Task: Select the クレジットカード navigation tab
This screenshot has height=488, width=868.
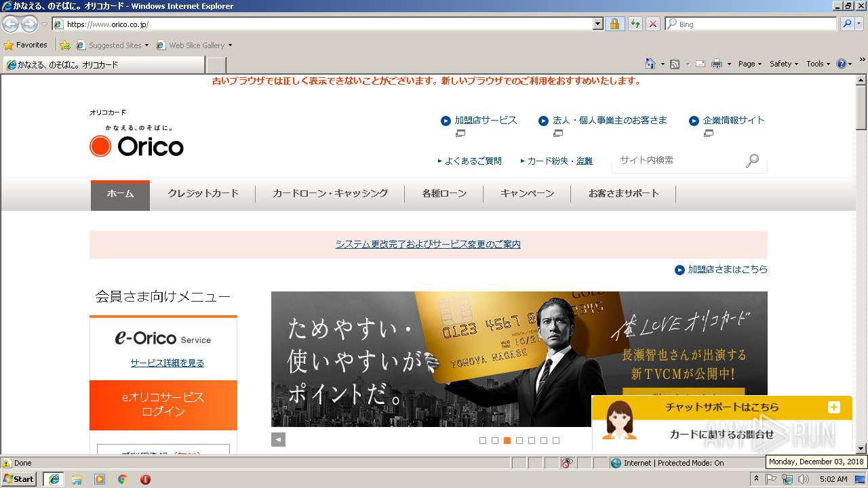Action: click(203, 194)
